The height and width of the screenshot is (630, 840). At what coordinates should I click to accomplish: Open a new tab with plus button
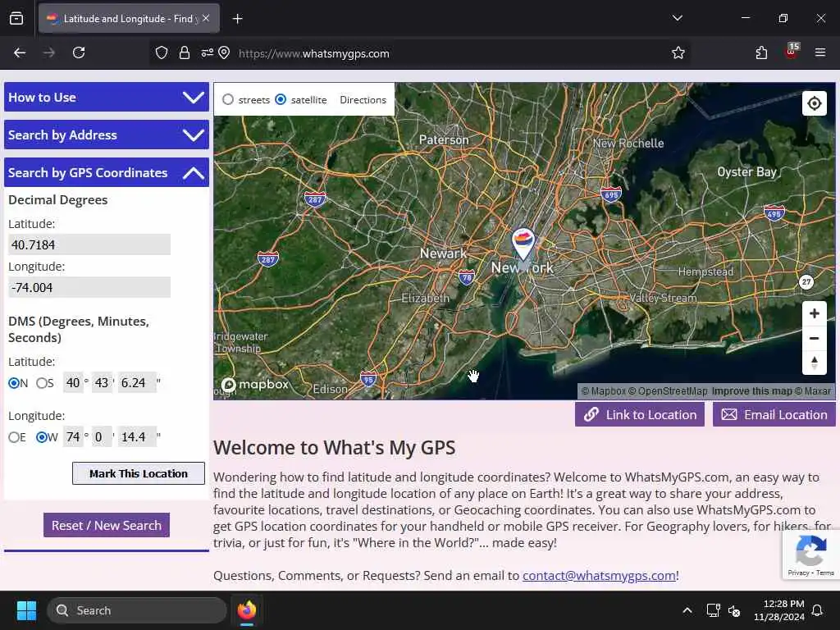(237, 19)
